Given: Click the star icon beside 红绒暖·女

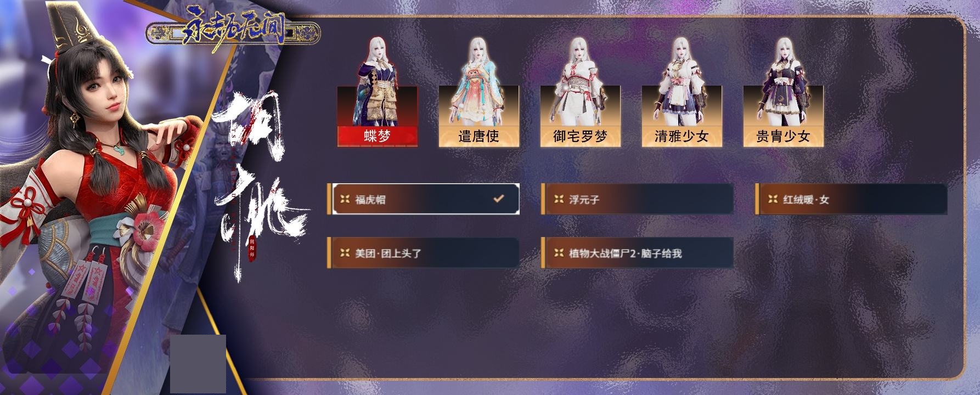Looking at the screenshot, I should click(773, 199).
